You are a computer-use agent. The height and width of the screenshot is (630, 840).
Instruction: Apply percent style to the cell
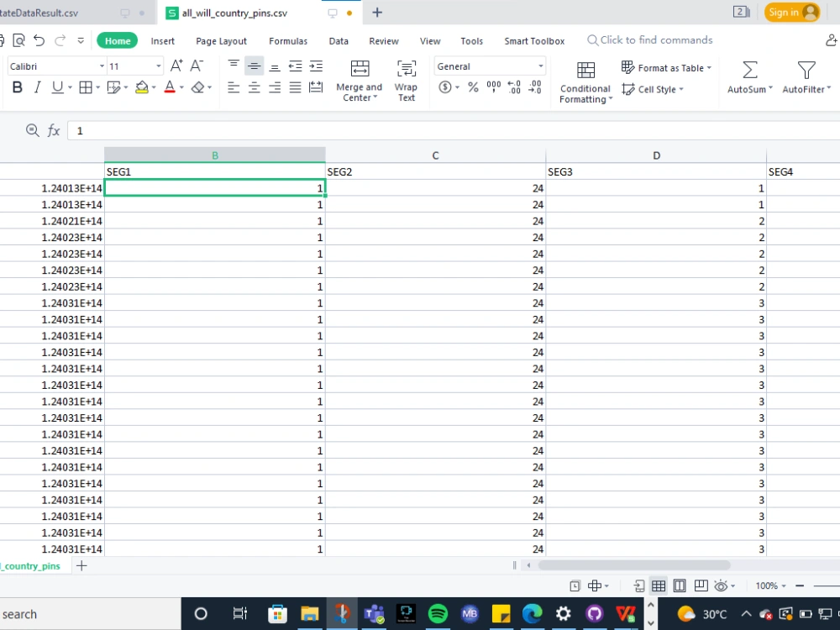[x=472, y=86]
